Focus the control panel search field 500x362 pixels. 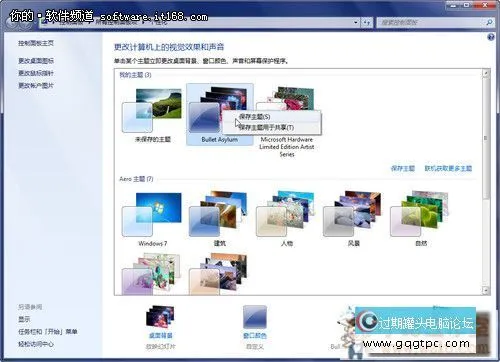[x=431, y=23]
